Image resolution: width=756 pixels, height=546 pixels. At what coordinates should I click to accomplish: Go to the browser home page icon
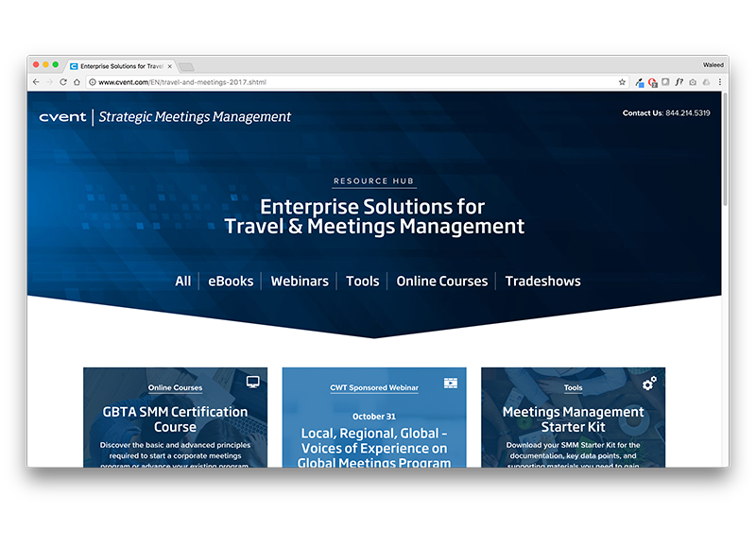pos(77,82)
